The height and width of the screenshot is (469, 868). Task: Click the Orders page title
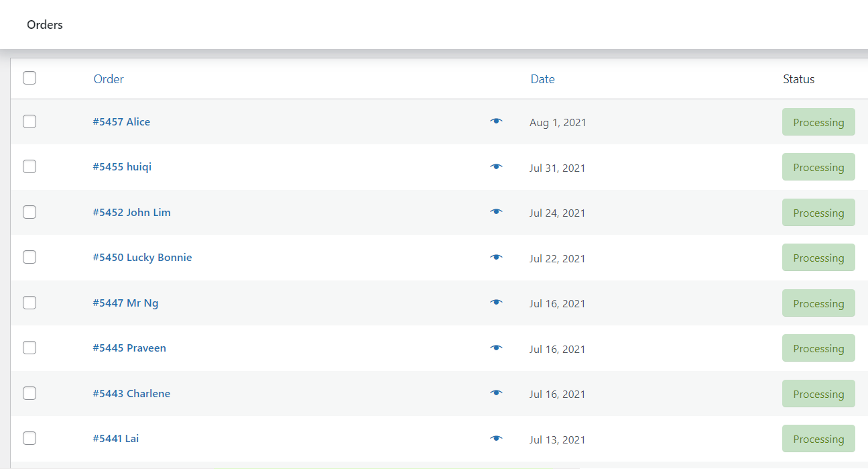pos(45,25)
